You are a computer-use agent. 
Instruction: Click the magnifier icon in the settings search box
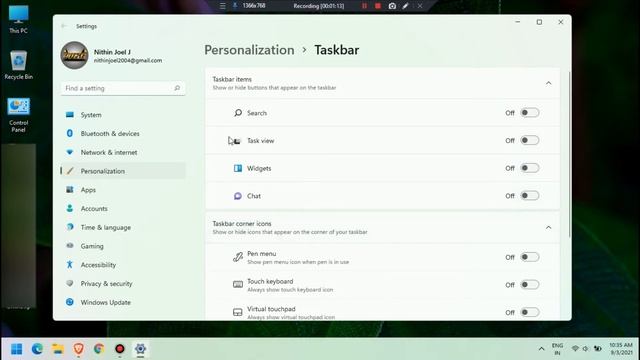(177, 88)
